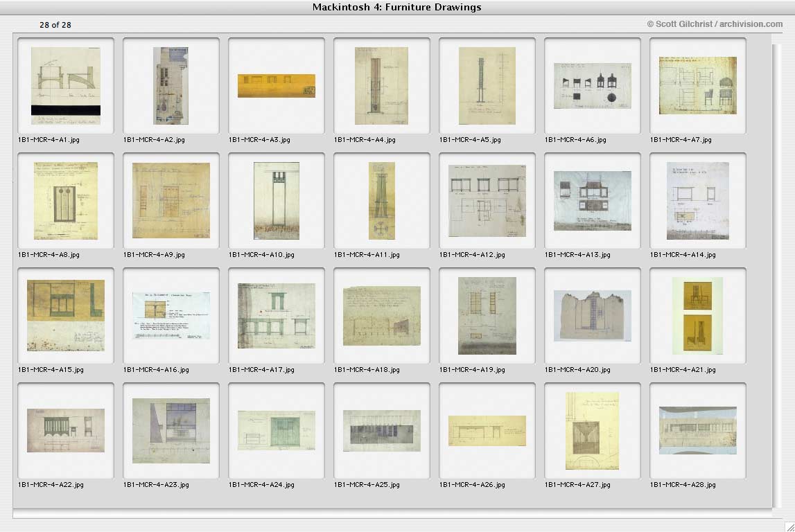Select the file name "1B1-MCR-4-A21.jpg"

click(683, 370)
